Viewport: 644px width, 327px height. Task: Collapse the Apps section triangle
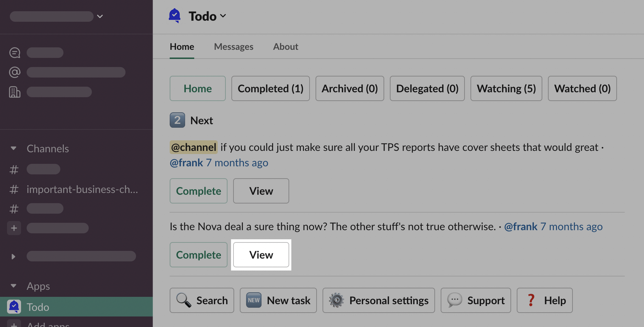tap(13, 286)
